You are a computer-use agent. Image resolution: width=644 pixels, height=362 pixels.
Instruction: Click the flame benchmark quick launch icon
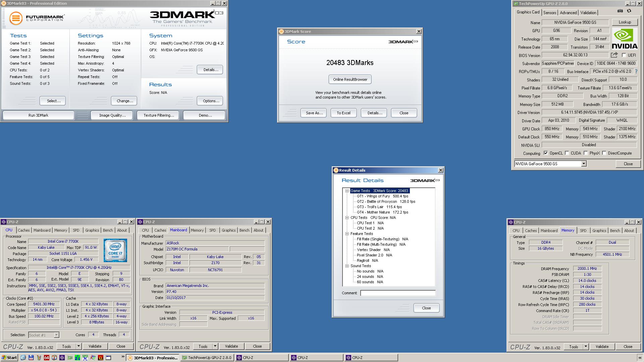point(100,358)
